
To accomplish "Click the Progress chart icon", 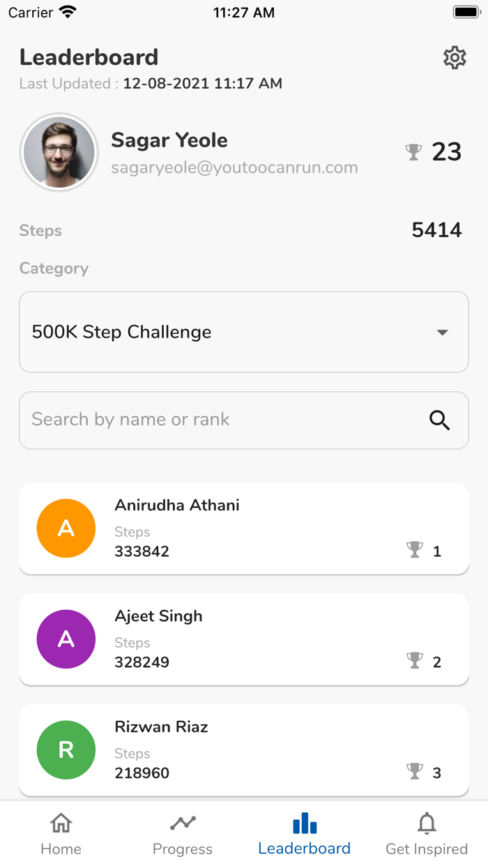I will (183, 821).
